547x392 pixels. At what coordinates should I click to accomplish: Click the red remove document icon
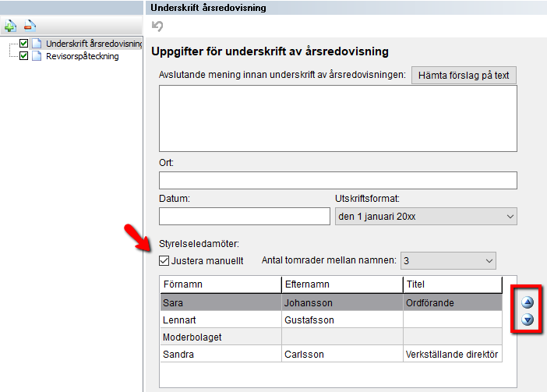30,26
